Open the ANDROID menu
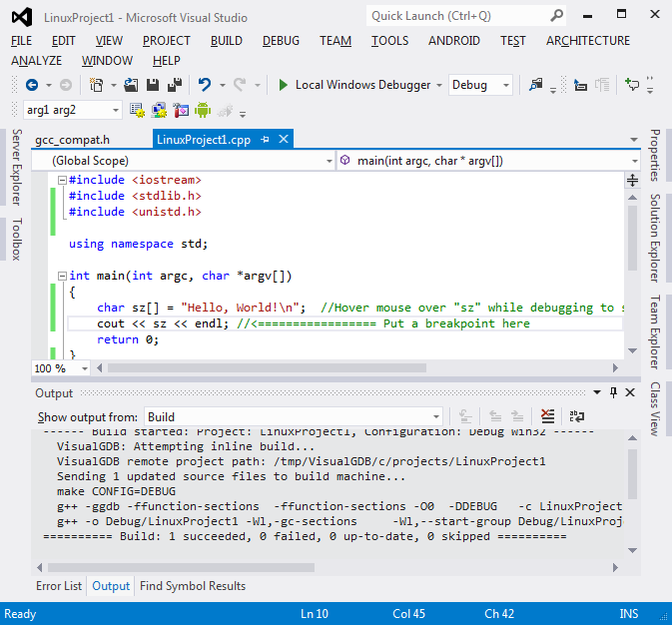 (454, 41)
